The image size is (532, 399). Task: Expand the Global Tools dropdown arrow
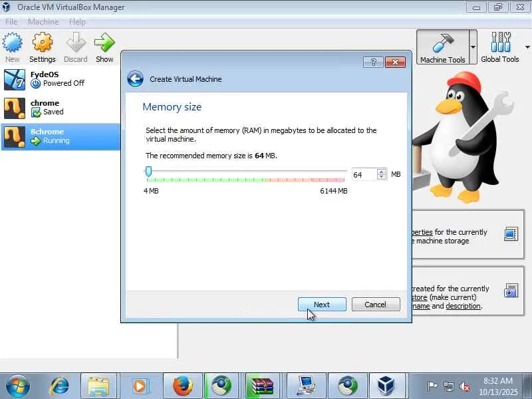527,47
